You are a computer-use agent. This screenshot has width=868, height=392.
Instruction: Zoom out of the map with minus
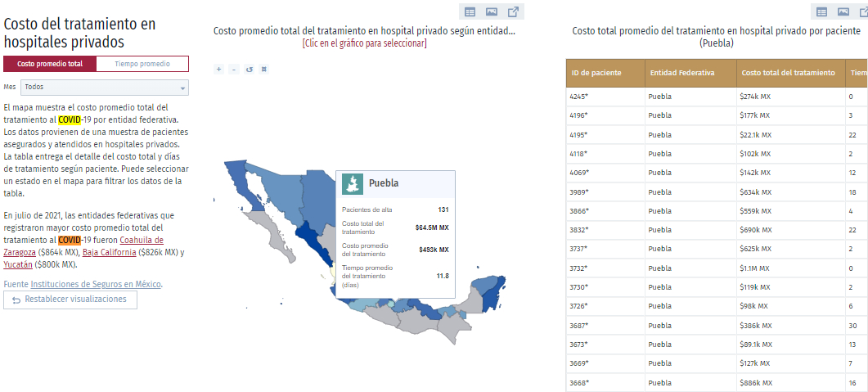(234, 70)
